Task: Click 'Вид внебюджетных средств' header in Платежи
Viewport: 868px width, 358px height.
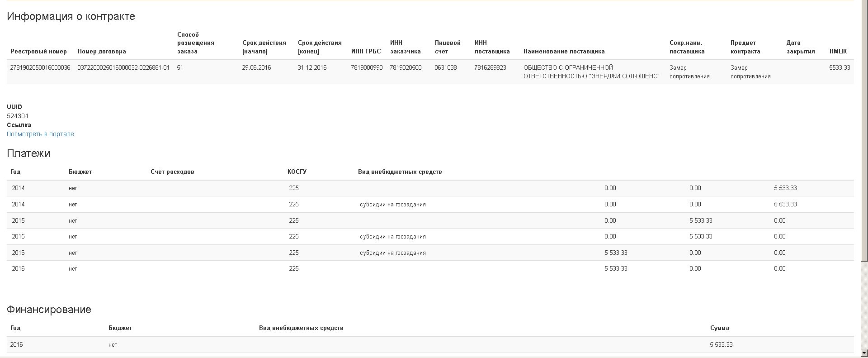Action: 400,172
